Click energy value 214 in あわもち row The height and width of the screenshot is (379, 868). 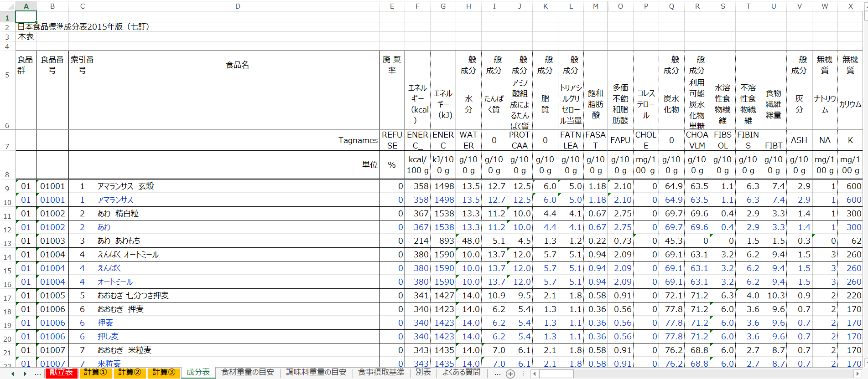coord(417,241)
